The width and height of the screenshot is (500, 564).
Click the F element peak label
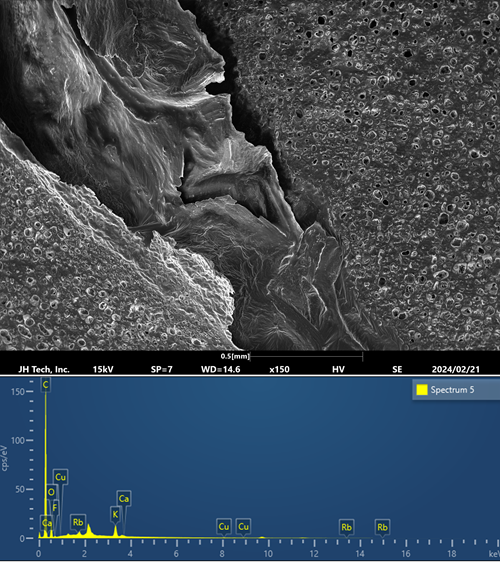[x=55, y=508]
